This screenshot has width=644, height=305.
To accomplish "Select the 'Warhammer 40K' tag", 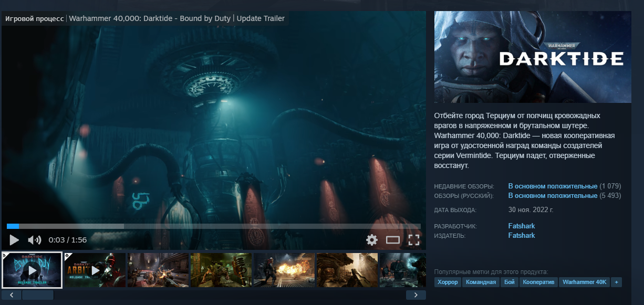I will [585, 282].
